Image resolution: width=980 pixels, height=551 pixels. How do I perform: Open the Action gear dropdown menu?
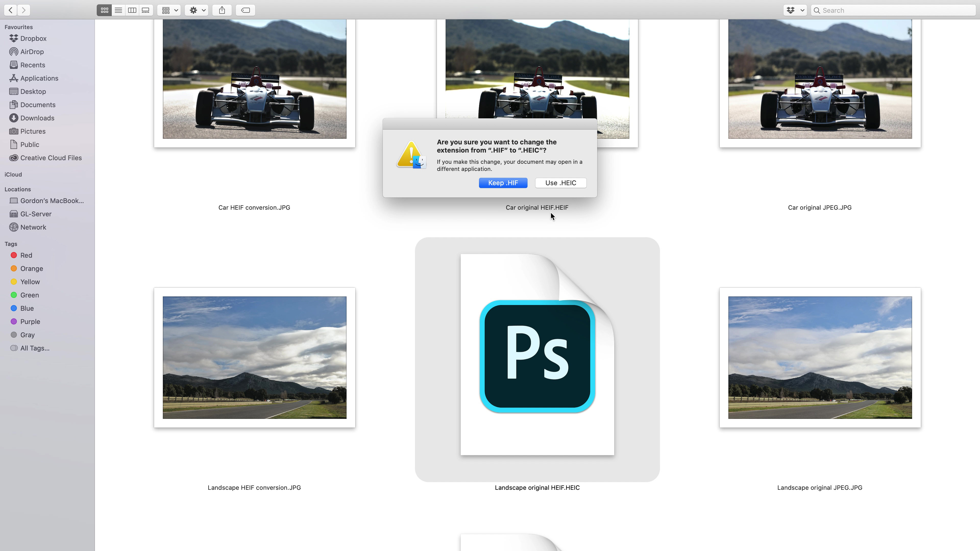pyautogui.click(x=197, y=10)
